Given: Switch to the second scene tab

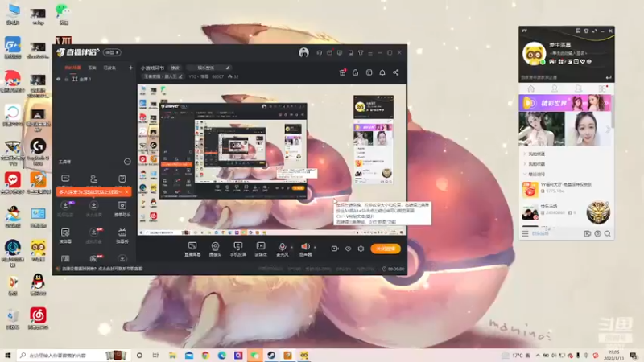Looking at the screenshot, I should [93, 68].
